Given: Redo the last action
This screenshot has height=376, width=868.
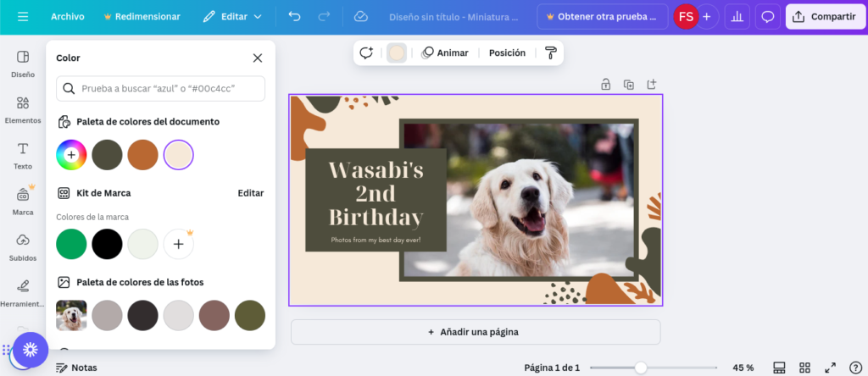Looking at the screenshot, I should (324, 17).
